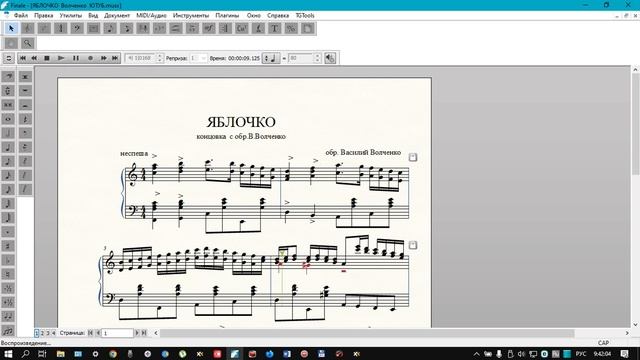Pick the half step down palette button
This screenshot has width=640, height=360.
[x=8, y=288]
